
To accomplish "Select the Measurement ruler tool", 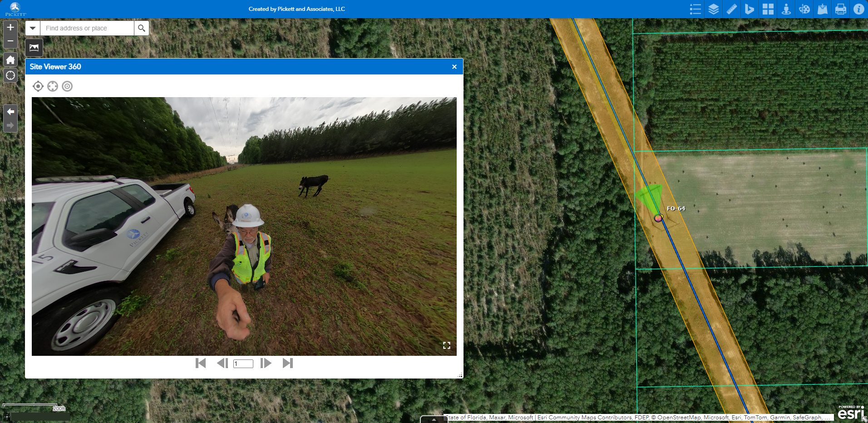I will [x=731, y=9].
